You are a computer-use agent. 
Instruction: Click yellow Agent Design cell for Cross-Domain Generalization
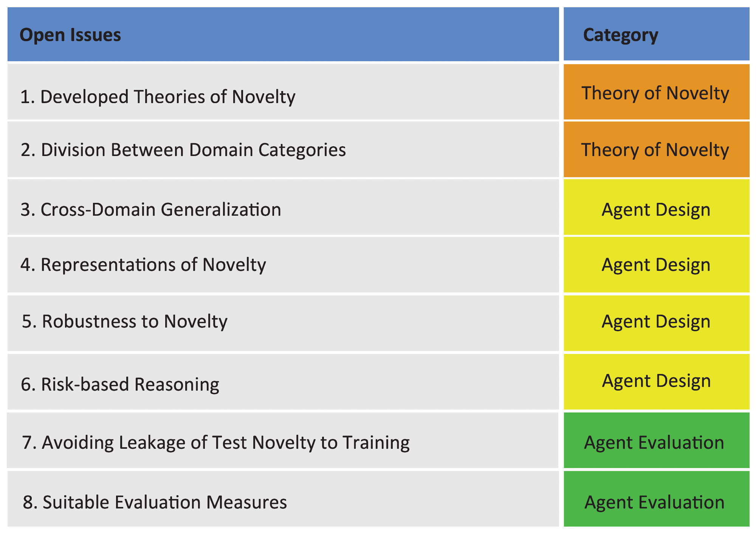pos(656,209)
